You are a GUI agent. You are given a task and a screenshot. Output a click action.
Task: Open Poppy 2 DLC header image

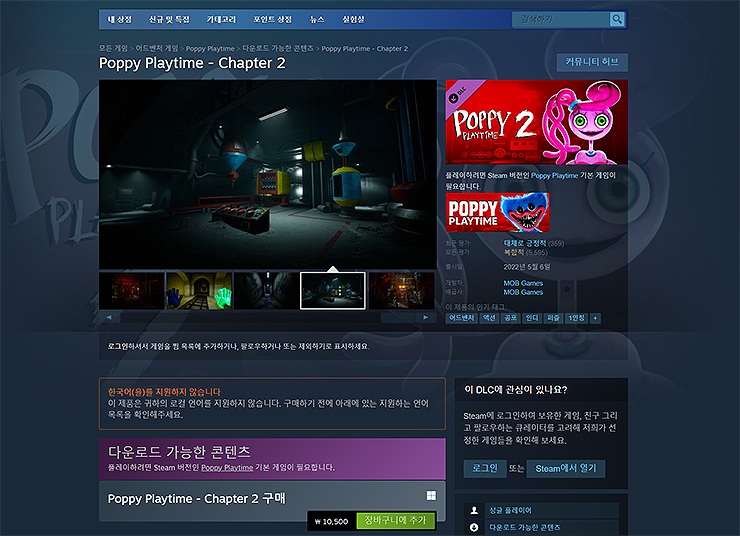(x=537, y=122)
